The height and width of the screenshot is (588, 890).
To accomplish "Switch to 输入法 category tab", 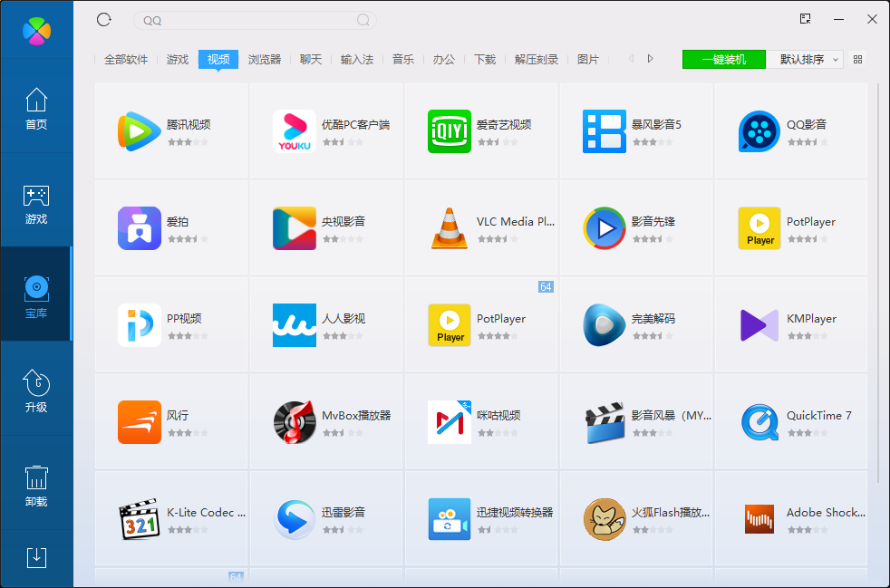I will tap(356, 59).
